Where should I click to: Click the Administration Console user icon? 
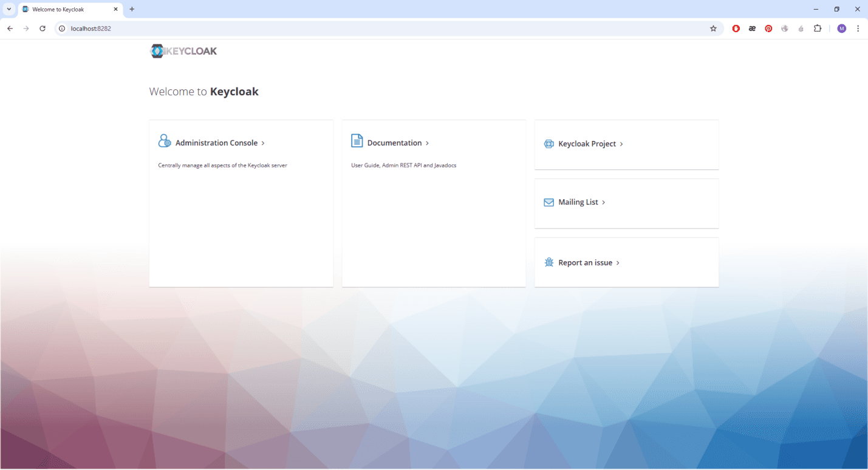coord(164,141)
